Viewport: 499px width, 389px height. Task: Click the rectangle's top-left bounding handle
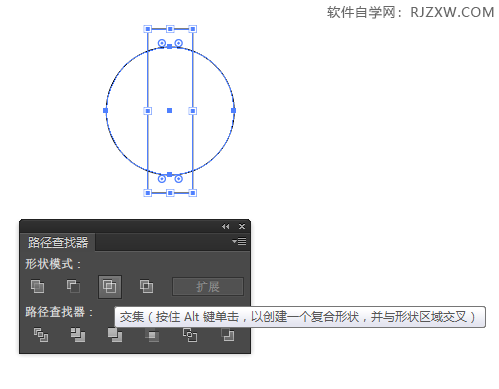pos(148,29)
